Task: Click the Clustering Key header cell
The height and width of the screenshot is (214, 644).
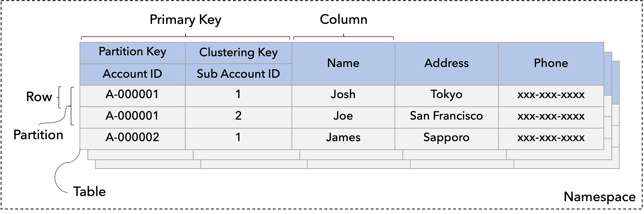Action: [x=238, y=53]
